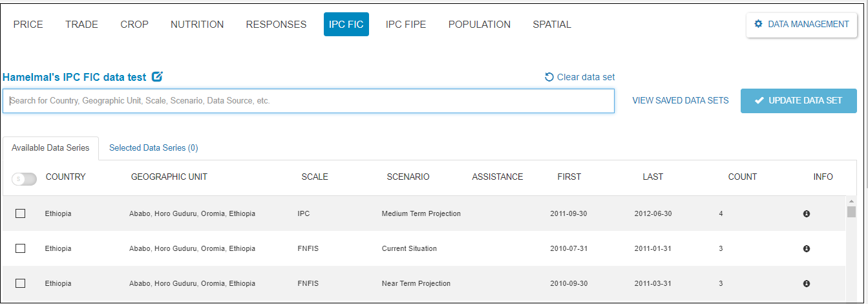
Task: Click the data series search field
Action: [308, 101]
